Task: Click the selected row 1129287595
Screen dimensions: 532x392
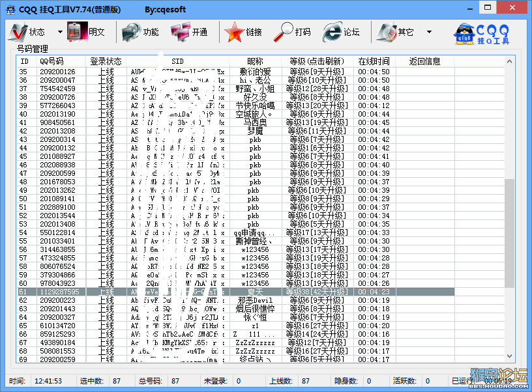Action: point(236,292)
